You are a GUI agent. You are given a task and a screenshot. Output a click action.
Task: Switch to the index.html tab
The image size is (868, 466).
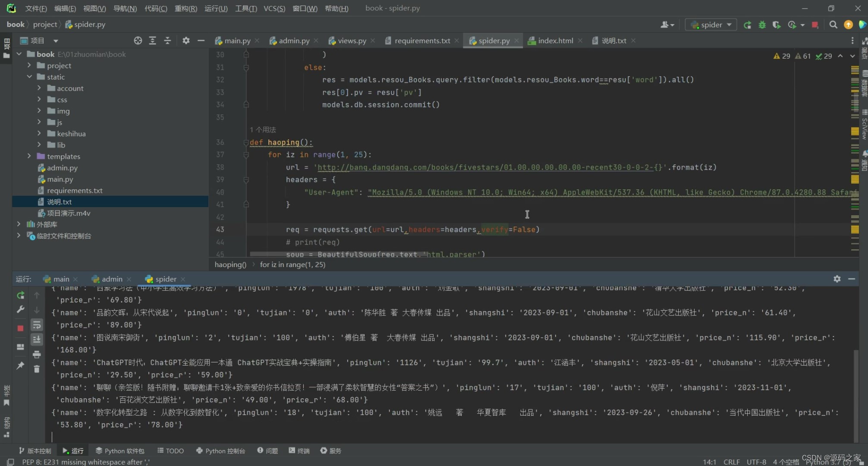pyautogui.click(x=554, y=40)
